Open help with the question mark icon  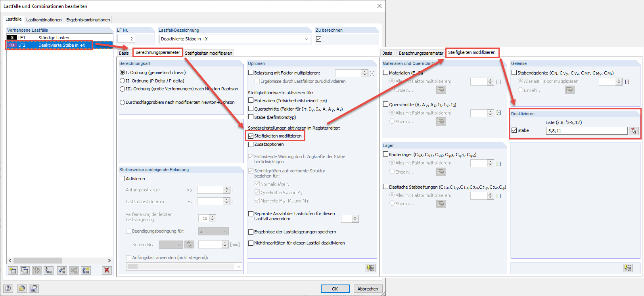[x=8, y=288]
